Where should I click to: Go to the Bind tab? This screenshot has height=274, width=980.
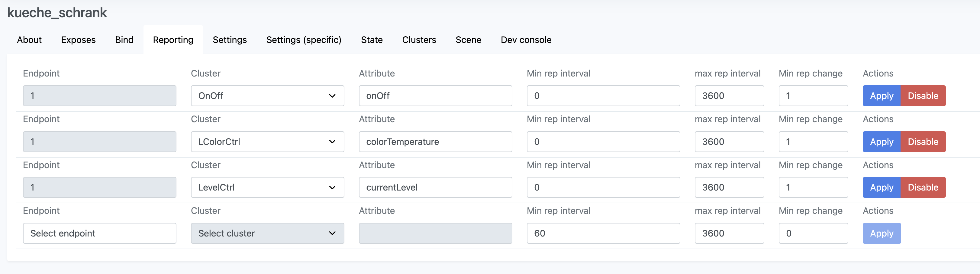pyautogui.click(x=124, y=40)
